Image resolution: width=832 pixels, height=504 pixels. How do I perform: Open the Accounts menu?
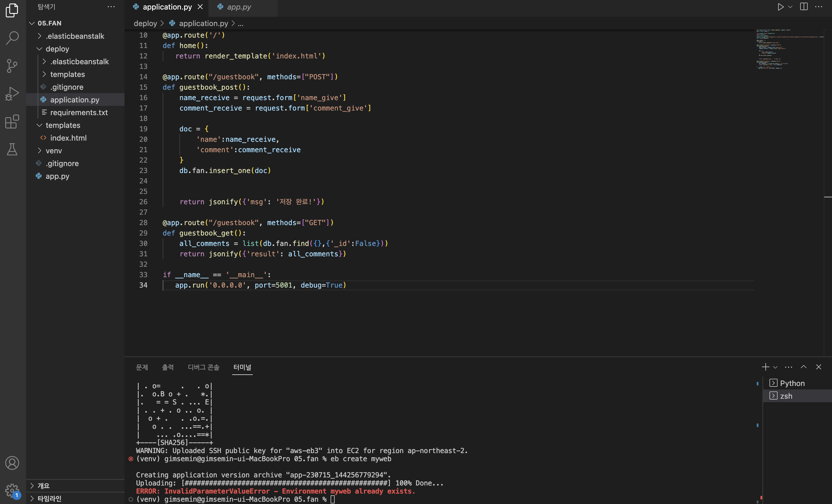pos(12,463)
